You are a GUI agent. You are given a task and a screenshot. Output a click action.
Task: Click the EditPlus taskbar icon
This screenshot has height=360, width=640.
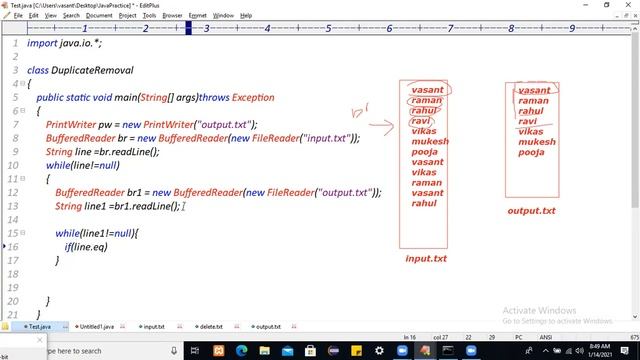[x=425, y=351]
